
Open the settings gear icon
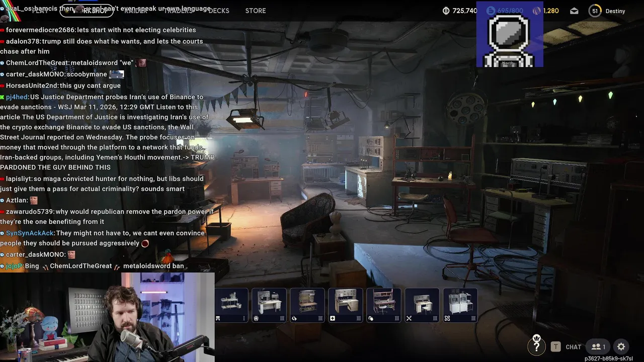tap(621, 346)
